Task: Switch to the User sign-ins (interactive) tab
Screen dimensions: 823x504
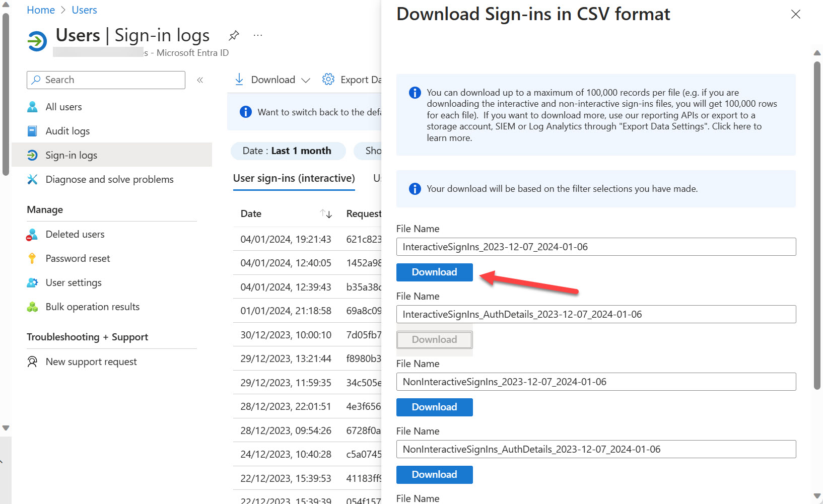Action: (x=294, y=178)
